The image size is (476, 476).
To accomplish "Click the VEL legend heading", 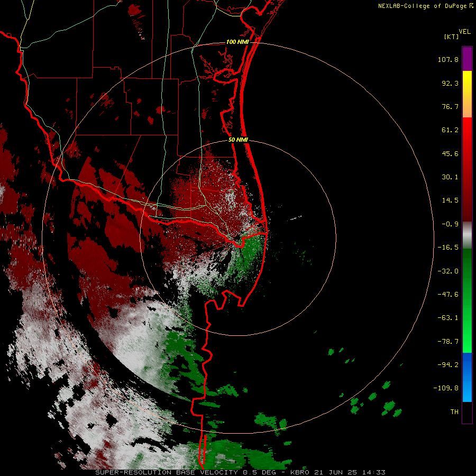I will pyautogui.click(x=464, y=32).
